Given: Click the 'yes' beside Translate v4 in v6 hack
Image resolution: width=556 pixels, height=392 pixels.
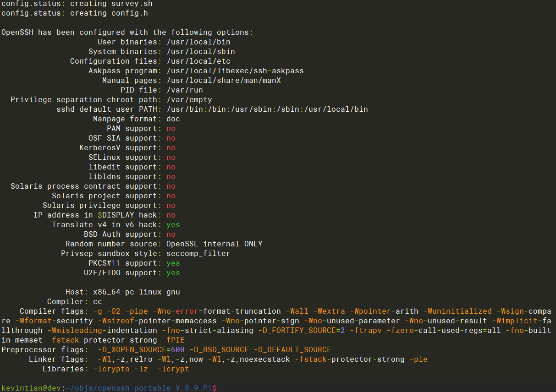Looking at the screenshot, I should [x=173, y=225].
